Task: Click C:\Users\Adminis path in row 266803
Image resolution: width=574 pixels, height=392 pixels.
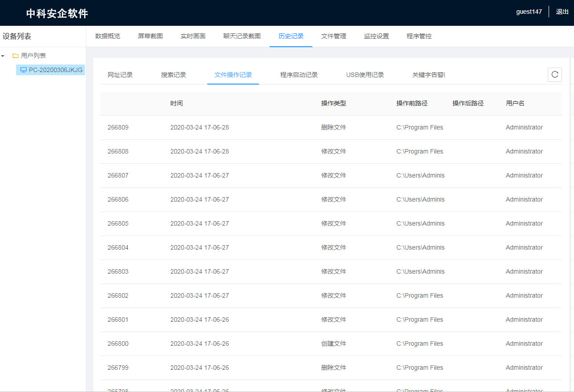Action: click(x=420, y=271)
